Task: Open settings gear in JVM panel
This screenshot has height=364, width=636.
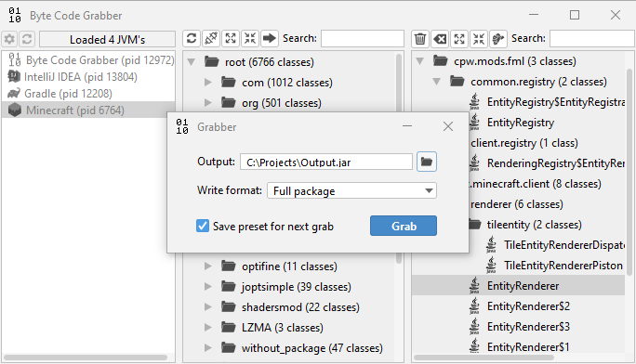Action: tap(9, 39)
